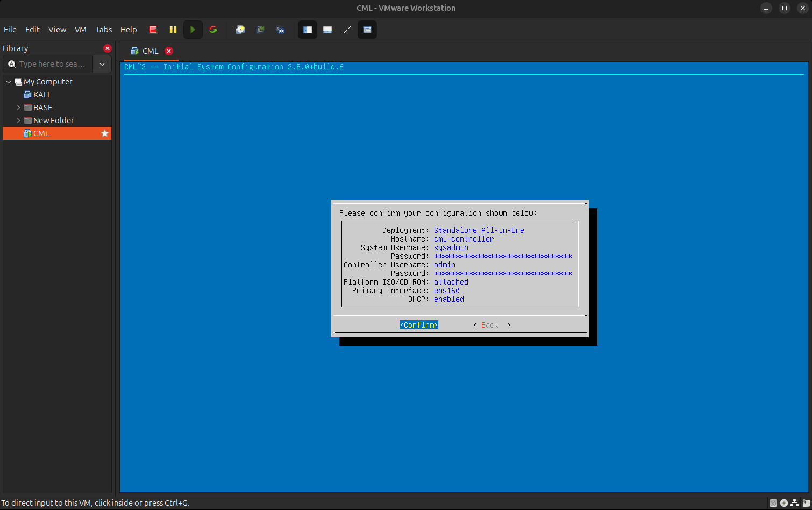Click the Restart guest icon
812x510 pixels.
click(213, 30)
